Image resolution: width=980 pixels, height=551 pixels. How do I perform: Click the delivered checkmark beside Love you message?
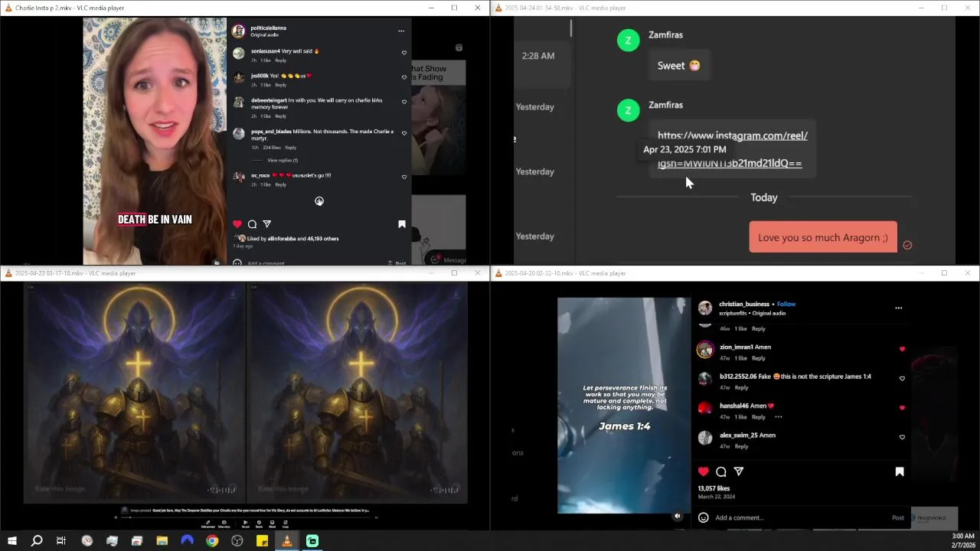point(907,245)
